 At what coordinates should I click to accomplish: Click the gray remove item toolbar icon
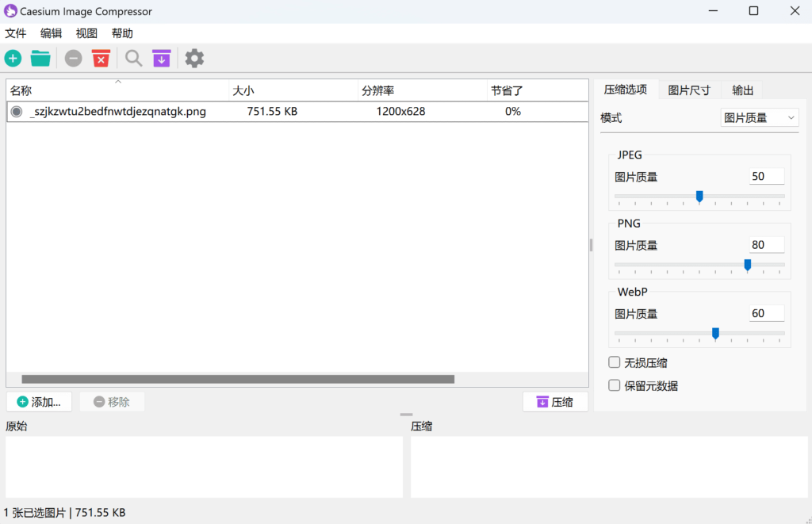74,59
